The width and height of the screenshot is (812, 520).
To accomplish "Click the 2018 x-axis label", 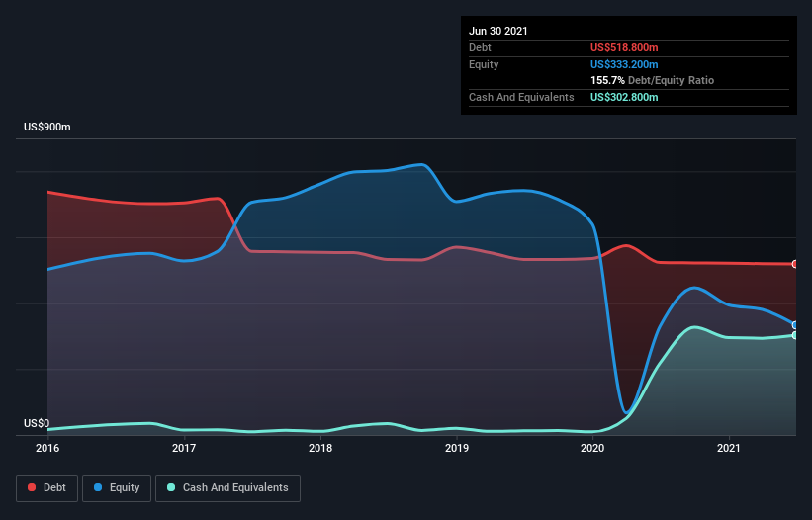I will (320, 448).
